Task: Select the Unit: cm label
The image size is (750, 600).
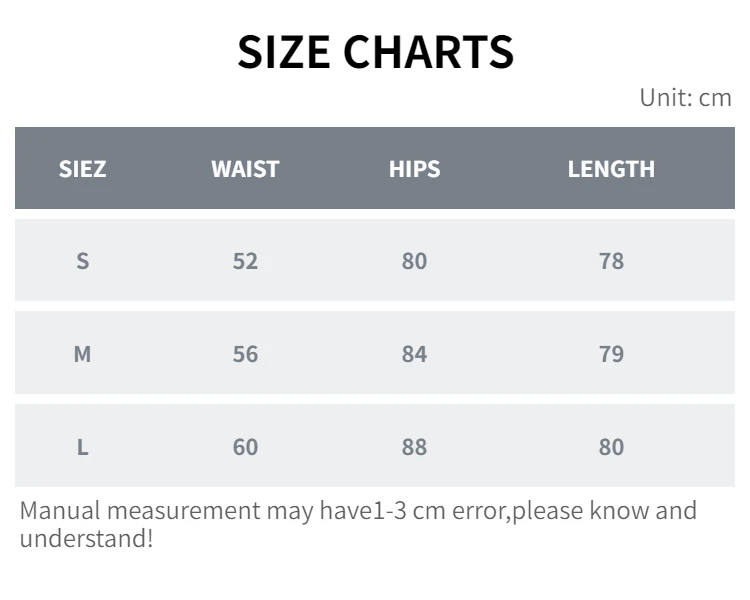Action: (685, 98)
